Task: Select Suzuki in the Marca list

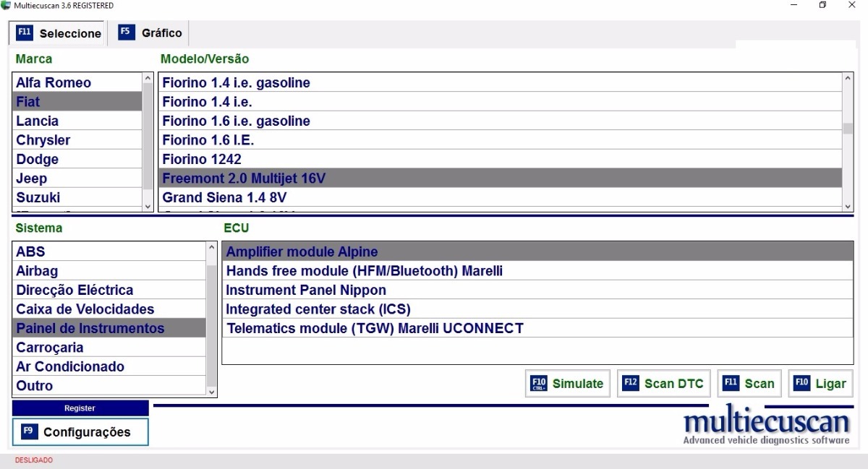Action: (x=77, y=197)
